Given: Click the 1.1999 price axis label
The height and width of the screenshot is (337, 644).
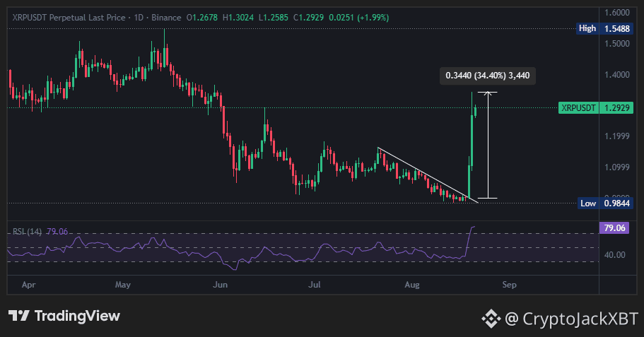Looking at the screenshot, I should (x=617, y=136).
